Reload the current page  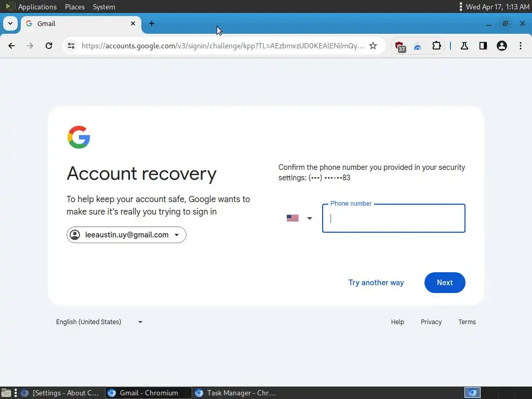click(x=49, y=46)
